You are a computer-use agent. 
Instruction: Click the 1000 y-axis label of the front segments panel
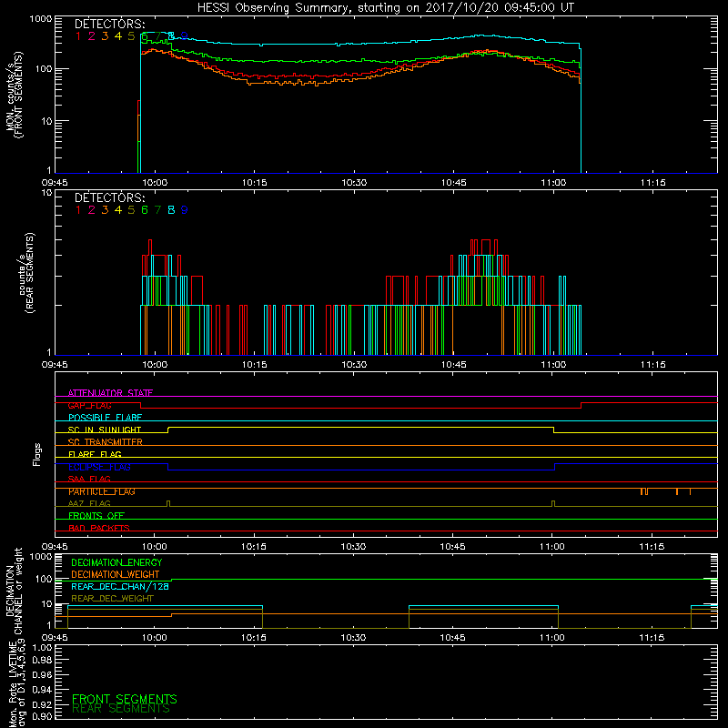click(41, 19)
